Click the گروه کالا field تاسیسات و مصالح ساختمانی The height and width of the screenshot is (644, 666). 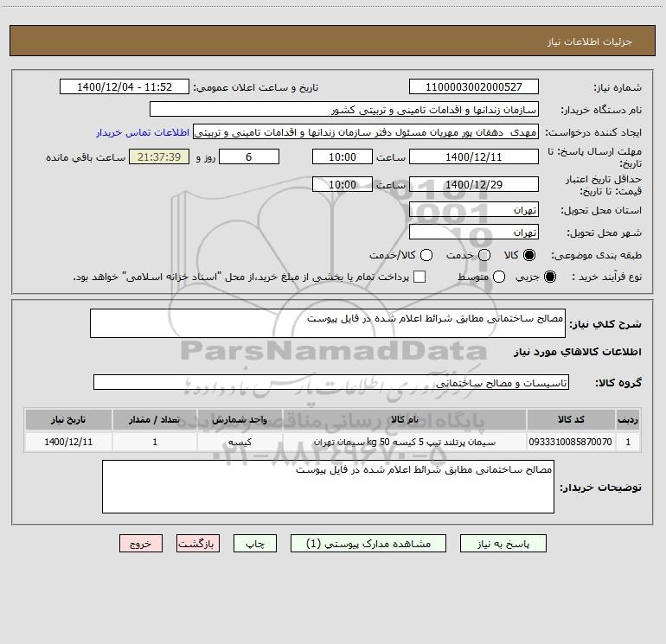[x=331, y=382]
